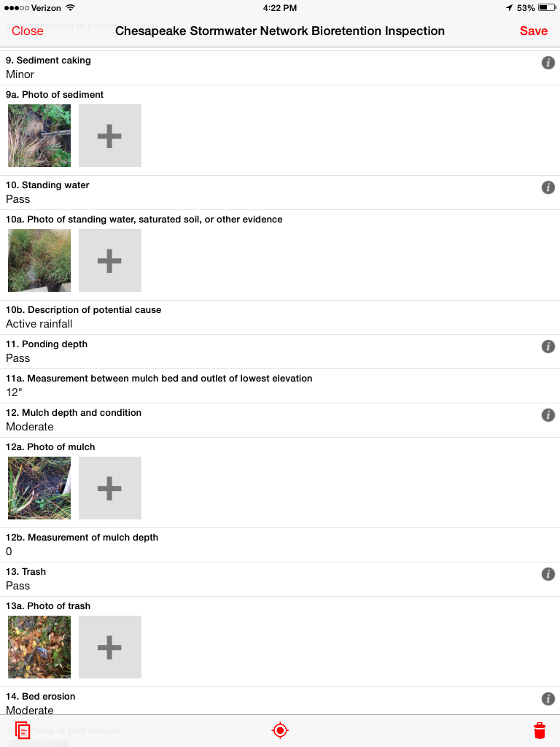The height and width of the screenshot is (747, 560).
Task: Add another photo of trash
Action: coord(109,647)
